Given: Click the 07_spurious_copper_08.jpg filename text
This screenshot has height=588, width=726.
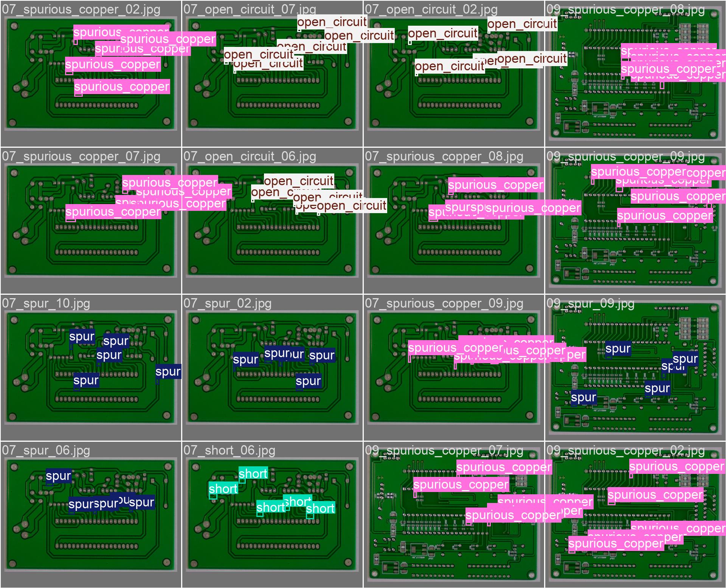Looking at the screenshot, I should [x=444, y=156].
